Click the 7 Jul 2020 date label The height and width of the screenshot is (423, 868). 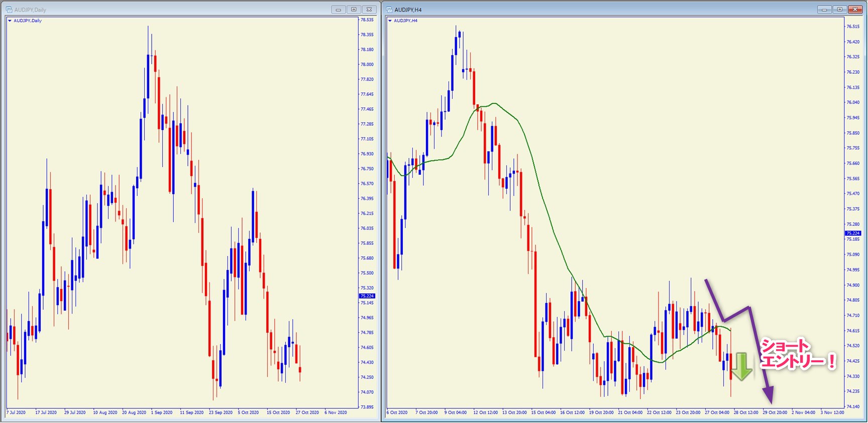coord(16,412)
